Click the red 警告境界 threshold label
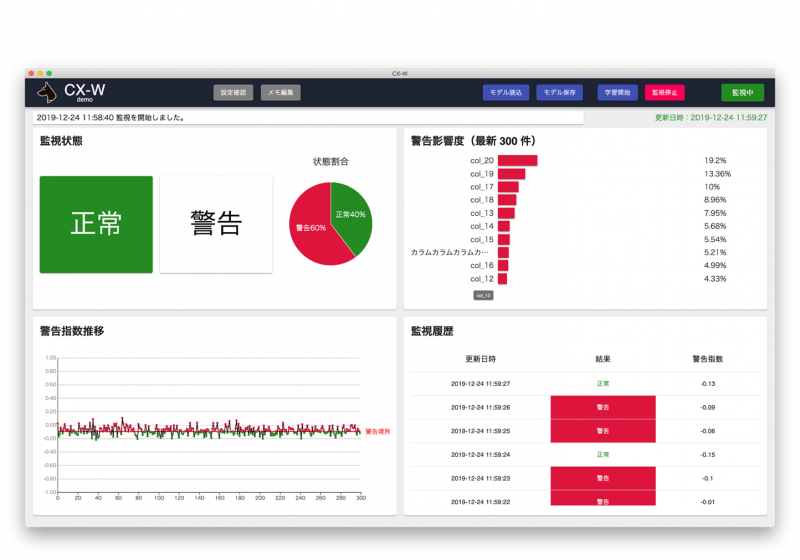 (378, 431)
